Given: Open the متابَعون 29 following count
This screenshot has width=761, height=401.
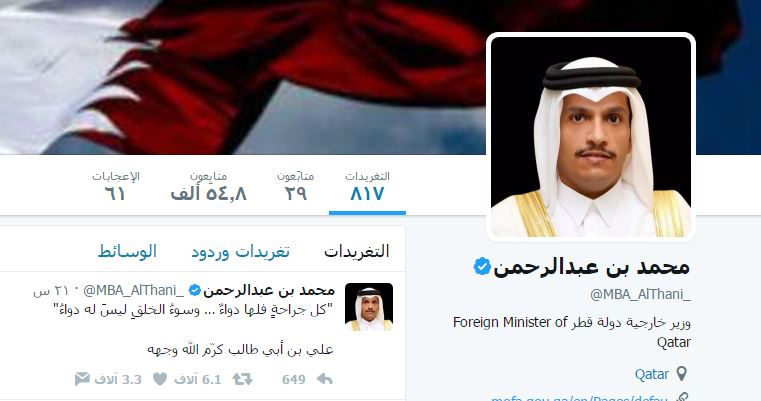Looking at the screenshot, I should pyautogui.click(x=296, y=186).
